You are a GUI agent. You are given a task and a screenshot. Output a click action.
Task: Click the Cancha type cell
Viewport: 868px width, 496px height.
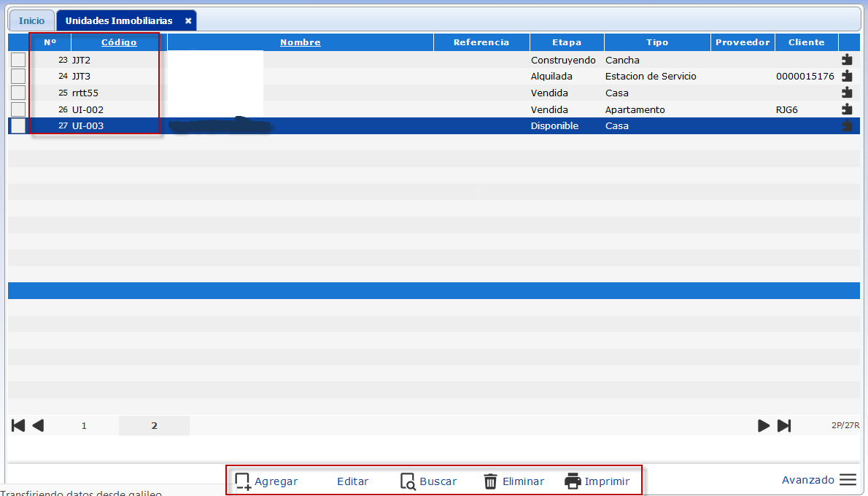click(x=622, y=60)
